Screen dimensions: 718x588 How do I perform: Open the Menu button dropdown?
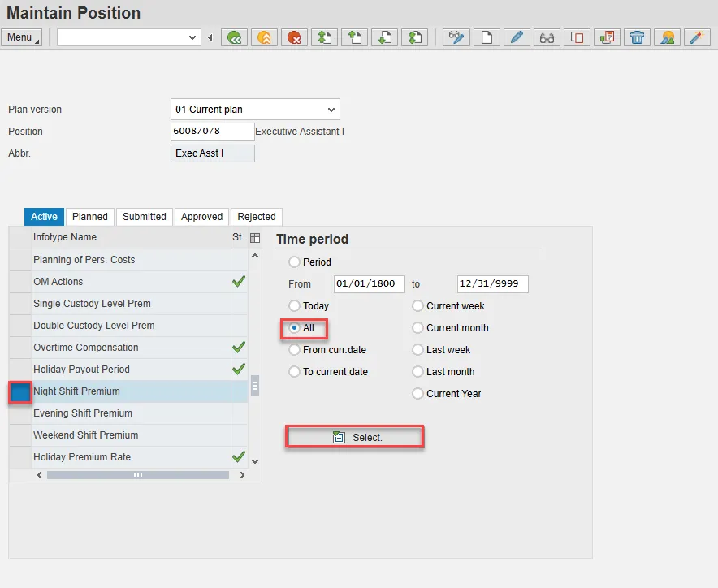pyautogui.click(x=22, y=37)
